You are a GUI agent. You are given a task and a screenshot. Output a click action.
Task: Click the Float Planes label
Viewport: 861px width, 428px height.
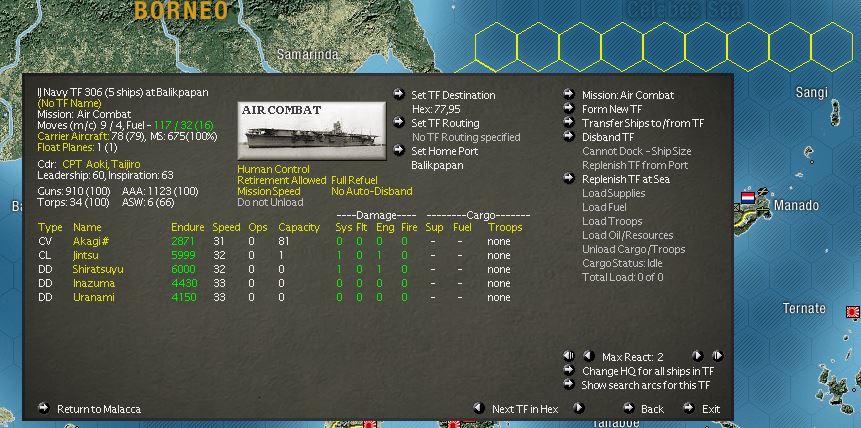point(65,147)
